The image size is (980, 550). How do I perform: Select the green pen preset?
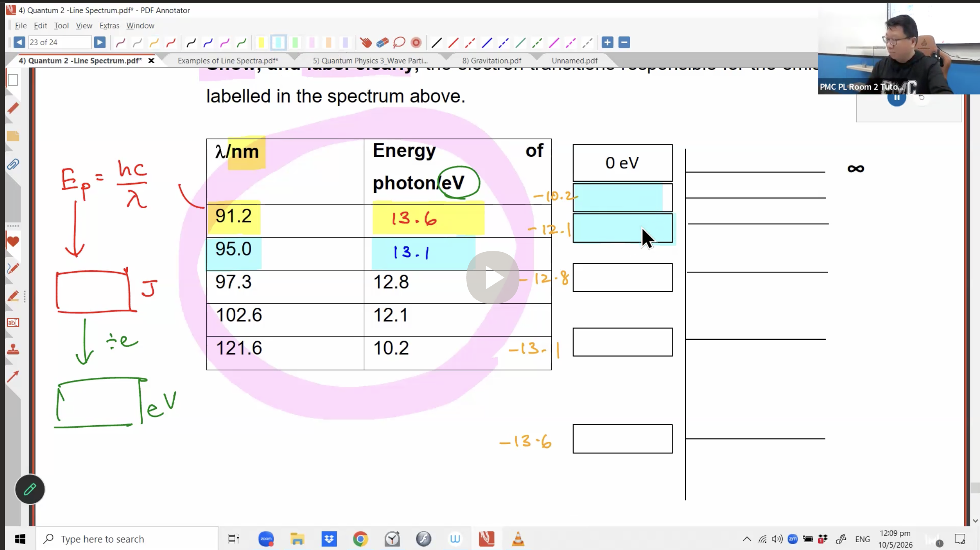coord(241,42)
